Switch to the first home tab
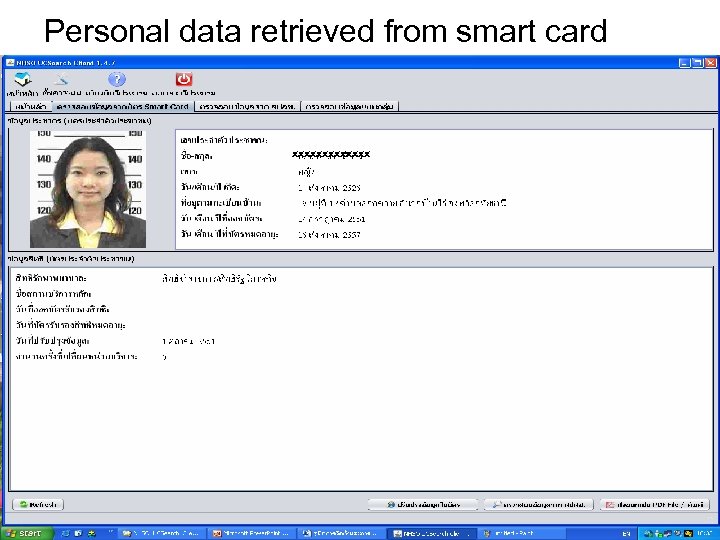This screenshot has width=720, height=540. tap(31, 107)
